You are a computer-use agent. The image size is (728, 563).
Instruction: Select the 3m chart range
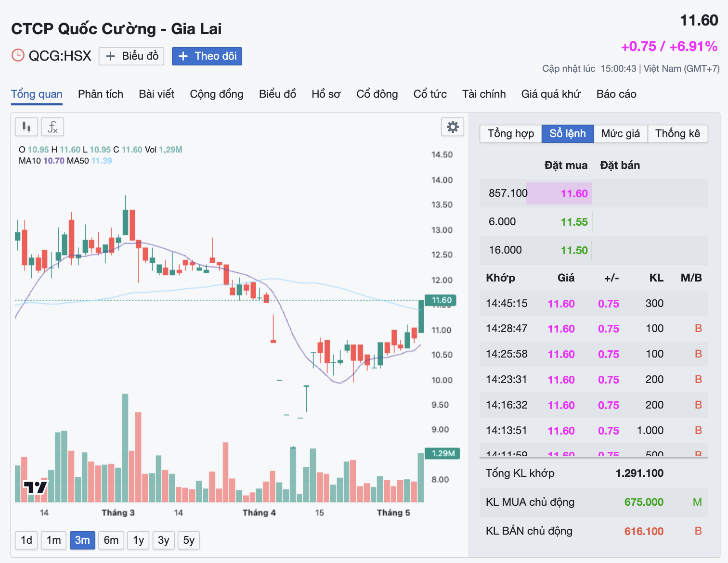82,540
